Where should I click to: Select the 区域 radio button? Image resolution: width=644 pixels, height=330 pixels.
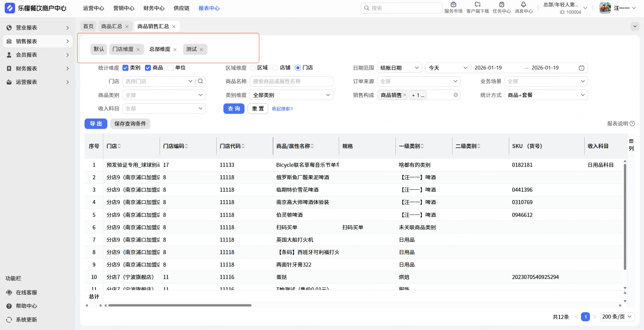[x=253, y=68]
